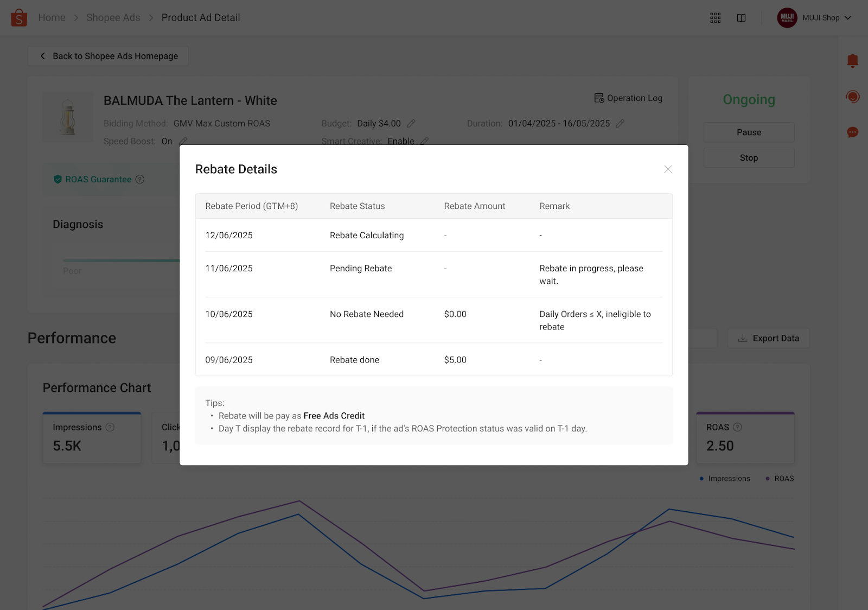The height and width of the screenshot is (610, 868).
Task: Stop the ongoing ad
Action: [x=749, y=158]
